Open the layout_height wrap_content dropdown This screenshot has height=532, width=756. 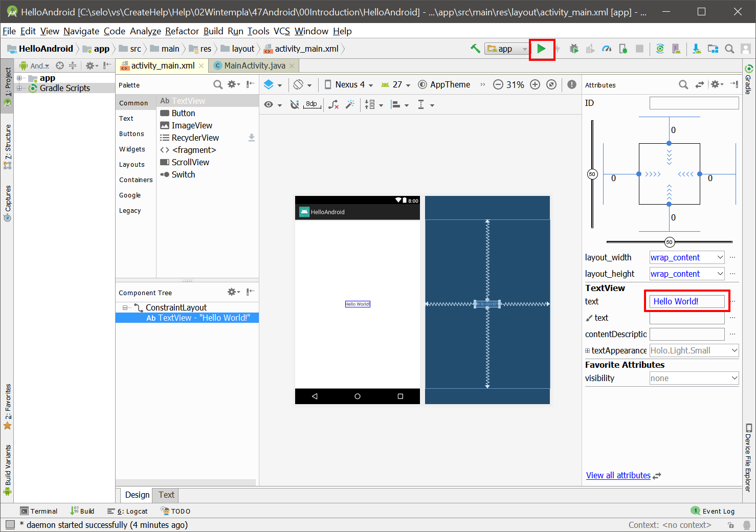click(687, 274)
